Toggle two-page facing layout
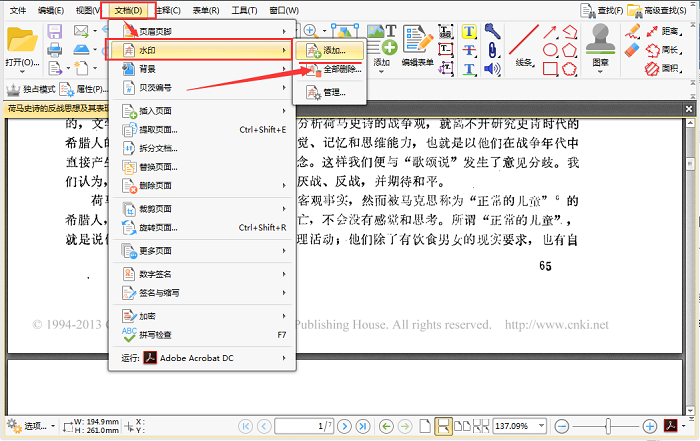The image size is (700, 441). (x=462, y=426)
